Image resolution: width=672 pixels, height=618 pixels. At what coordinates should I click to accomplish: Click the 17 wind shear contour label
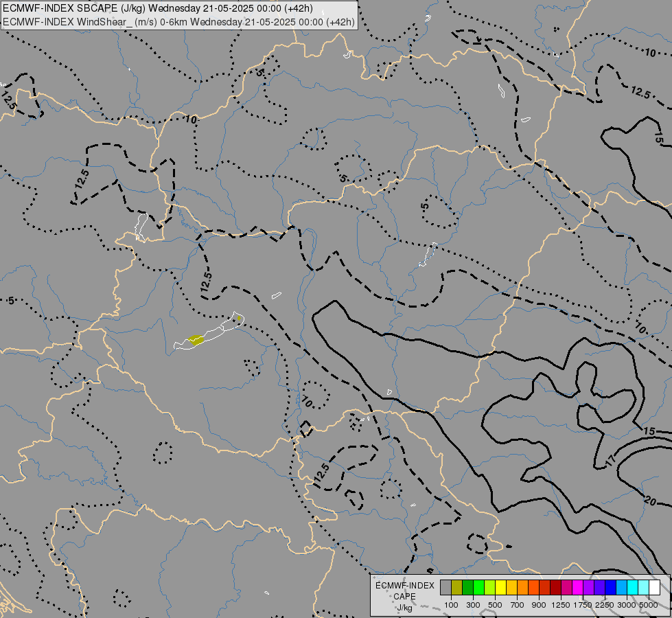[611, 461]
